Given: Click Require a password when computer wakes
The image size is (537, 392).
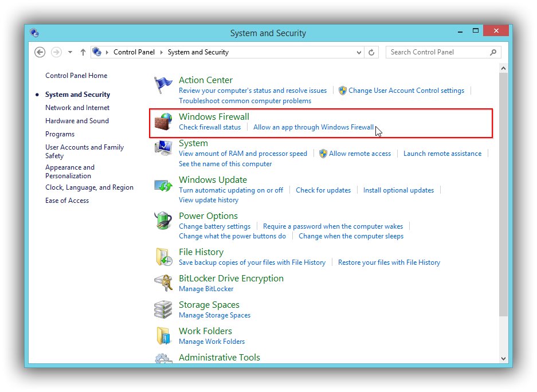Looking at the screenshot, I should 333,226.
